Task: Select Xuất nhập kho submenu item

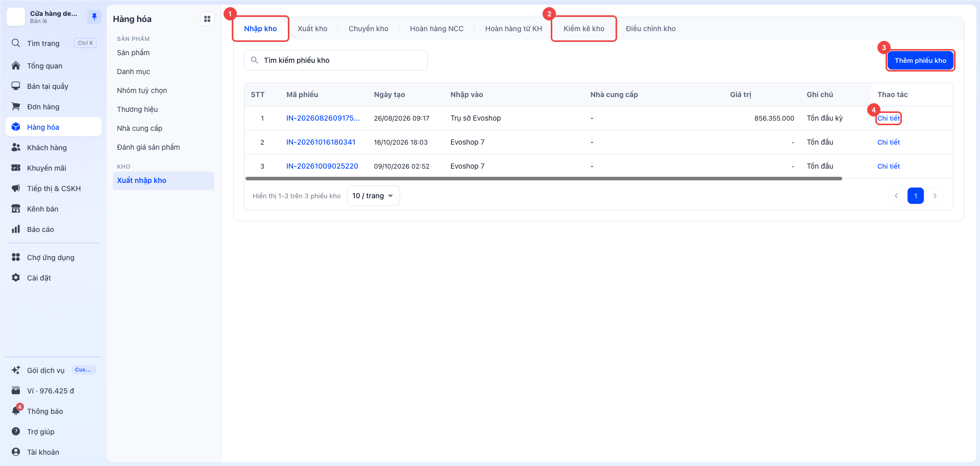Action: (163, 180)
